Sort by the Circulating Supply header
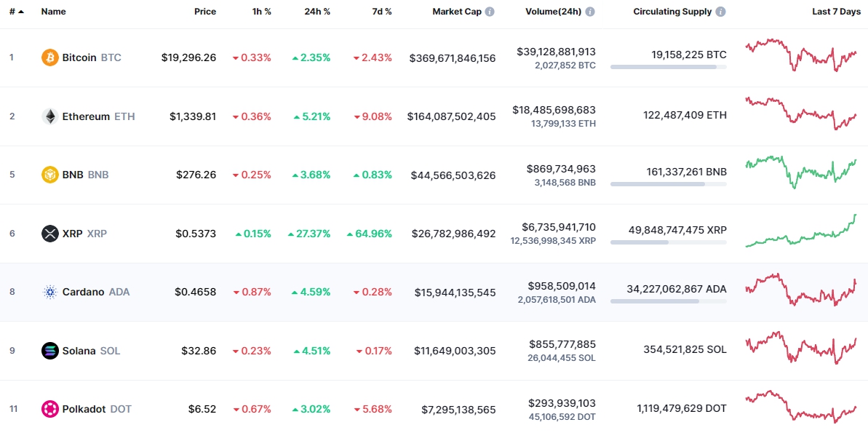The width and height of the screenshot is (868, 433). click(672, 12)
